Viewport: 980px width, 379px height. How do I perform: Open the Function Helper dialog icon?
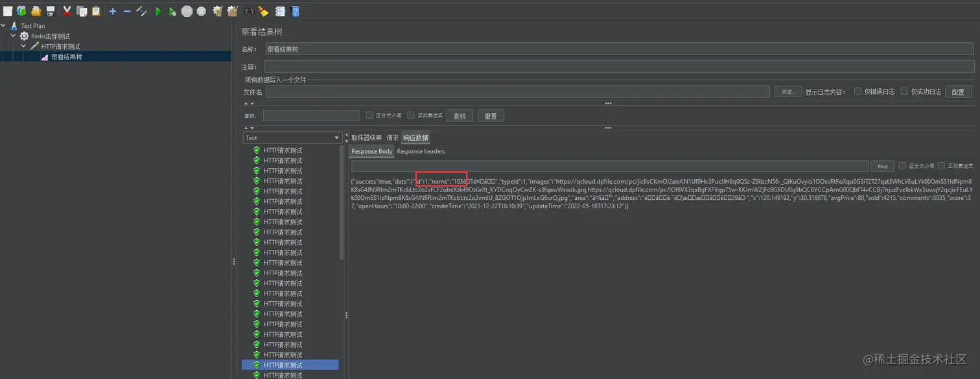pyautogui.click(x=280, y=11)
